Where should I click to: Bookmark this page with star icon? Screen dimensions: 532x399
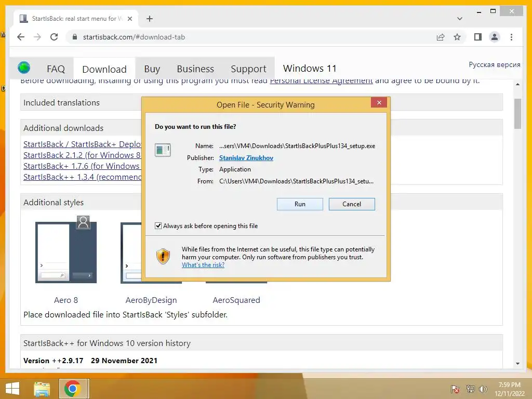tap(457, 37)
